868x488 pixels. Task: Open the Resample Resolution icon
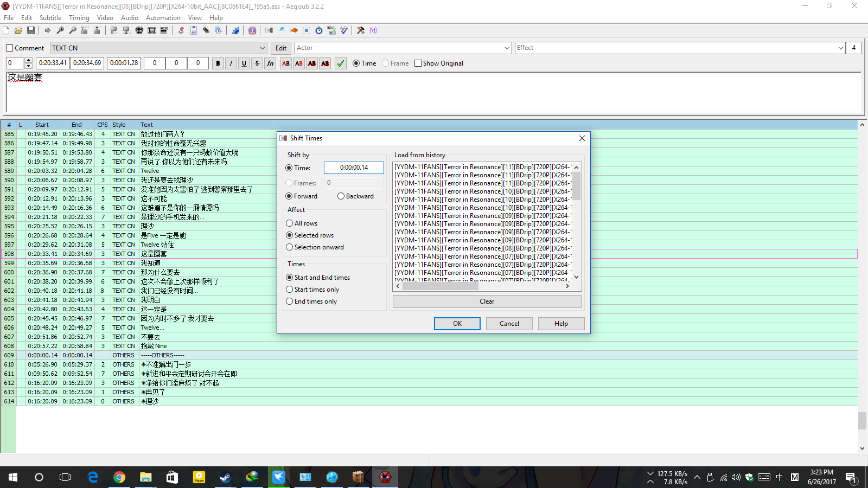(307, 30)
